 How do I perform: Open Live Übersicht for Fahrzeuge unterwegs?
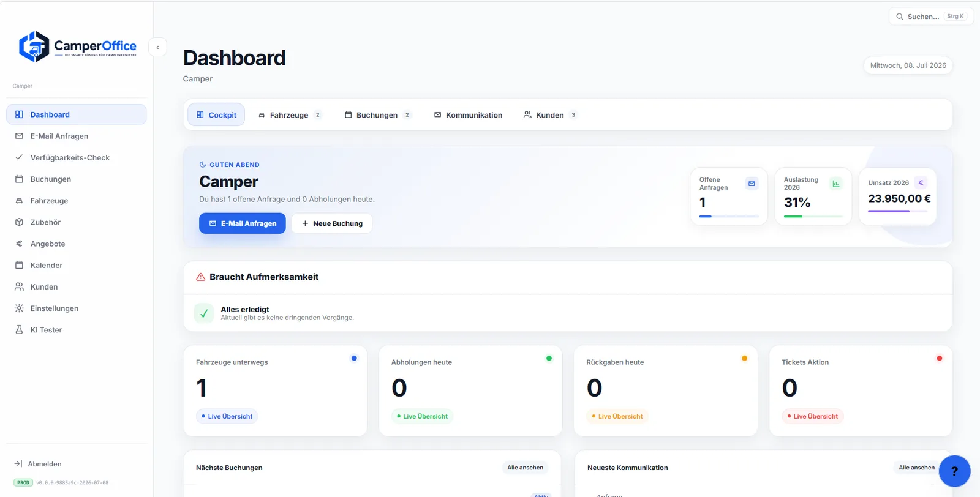tap(227, 416)
